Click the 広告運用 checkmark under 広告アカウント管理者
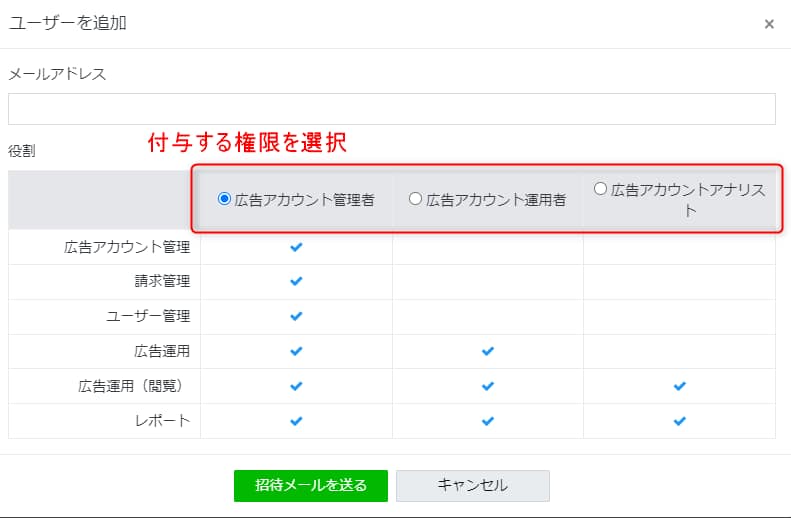Image resolution: width=791 pixels, height=518 pixels. coord(296,351)
